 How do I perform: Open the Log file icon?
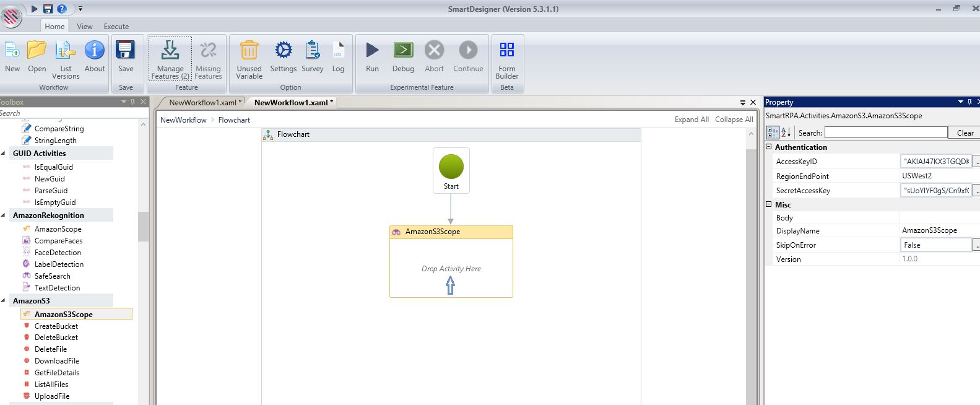coord(338,51)
